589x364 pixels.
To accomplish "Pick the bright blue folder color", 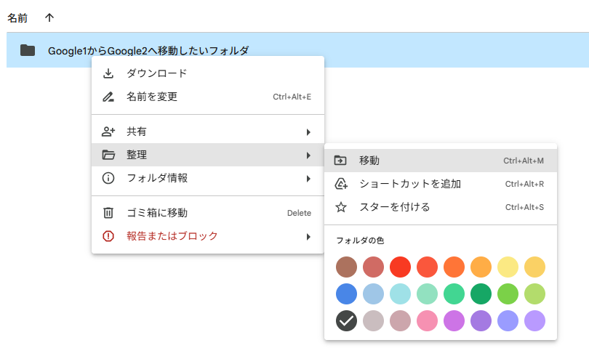I will [x=346, y=294].
